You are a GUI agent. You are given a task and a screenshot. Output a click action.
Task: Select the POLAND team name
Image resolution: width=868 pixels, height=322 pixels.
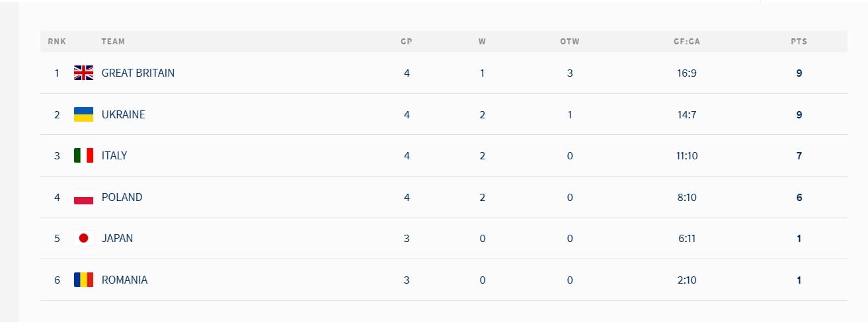pyautogui.click(x=122, y=197)
